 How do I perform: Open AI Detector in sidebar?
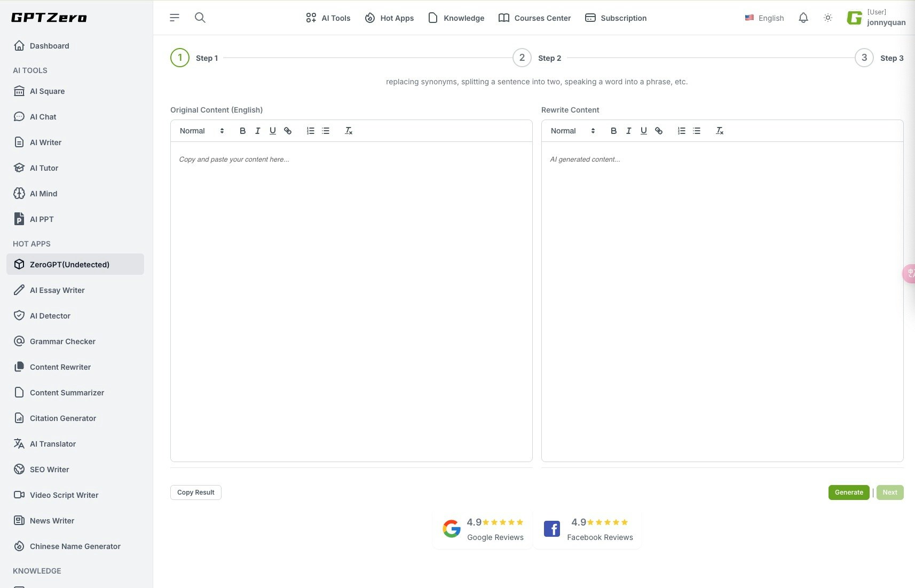click(x=75, y=316)
